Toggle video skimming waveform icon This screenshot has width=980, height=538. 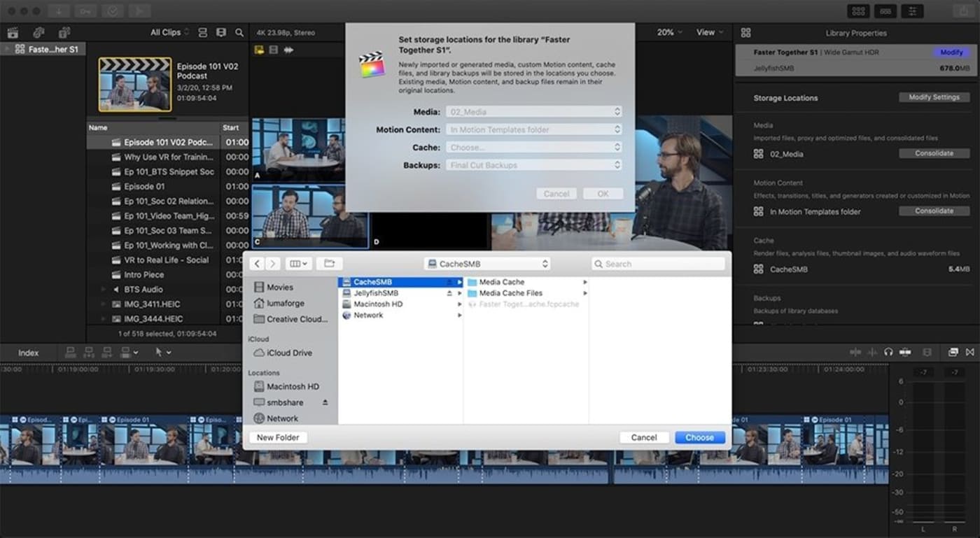[855, 353]
